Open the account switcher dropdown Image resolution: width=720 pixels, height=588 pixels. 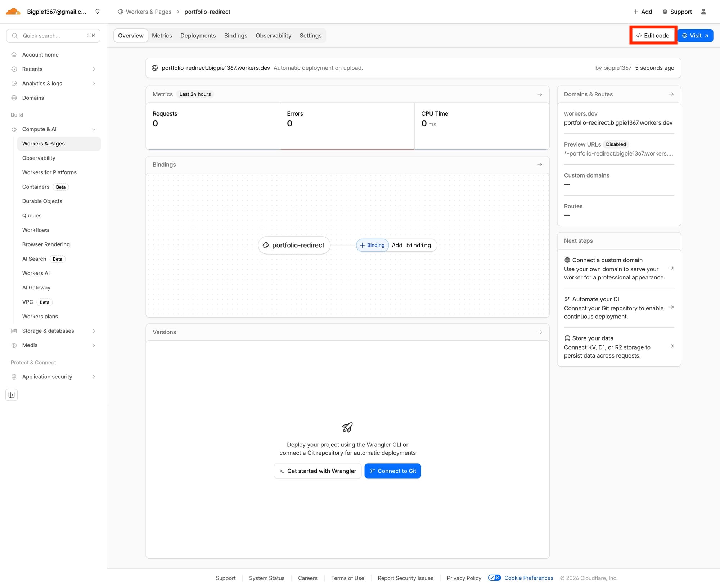pos(97,12)
